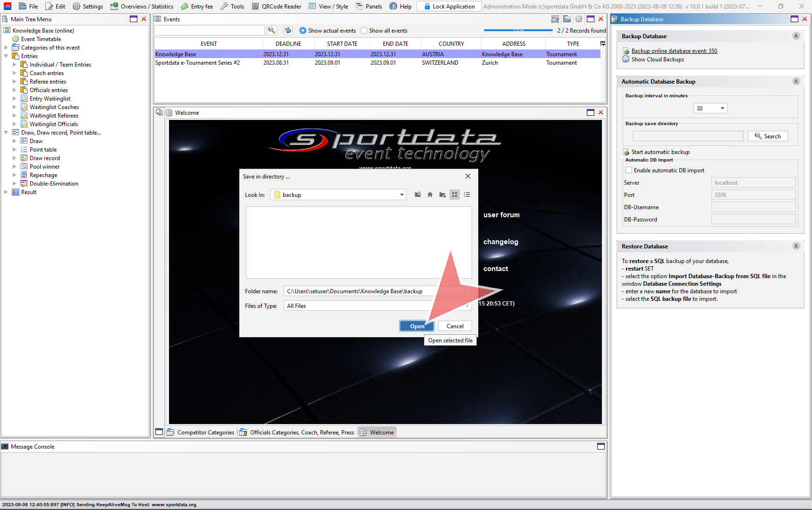This screenshot has width=812, height=510.
Task: Create new folder in save dialog
Action: click(442, 195)
